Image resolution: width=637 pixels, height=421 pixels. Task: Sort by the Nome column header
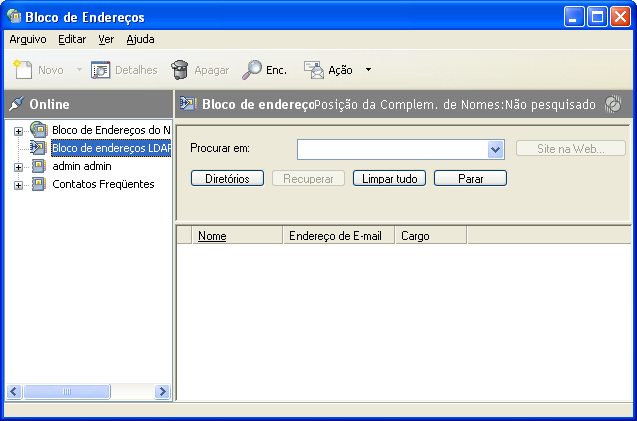[237, 236]
